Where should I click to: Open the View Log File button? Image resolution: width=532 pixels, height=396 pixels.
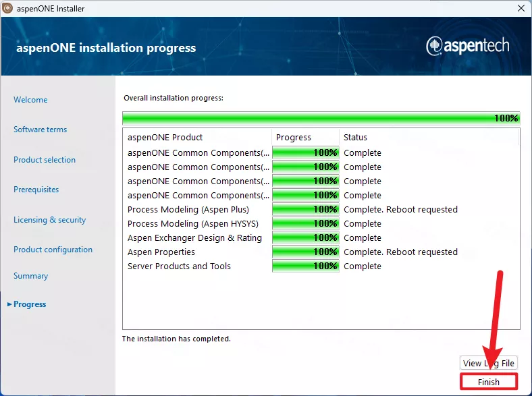[x=489, y=363]
